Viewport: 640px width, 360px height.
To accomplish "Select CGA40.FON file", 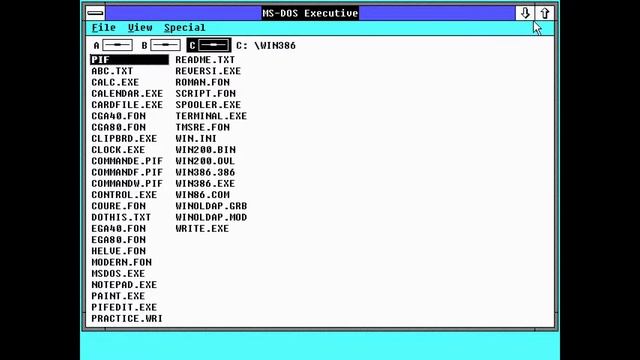I will (118, 116).
